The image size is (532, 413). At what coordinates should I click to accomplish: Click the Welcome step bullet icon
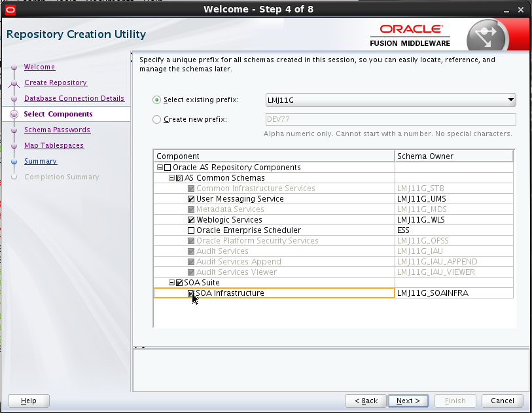[x=14, y=67]
